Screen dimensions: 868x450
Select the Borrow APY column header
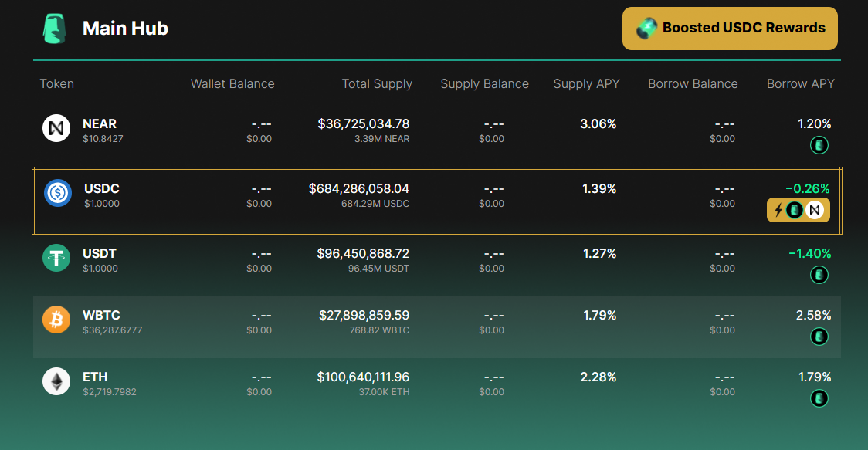click(801, 83)
